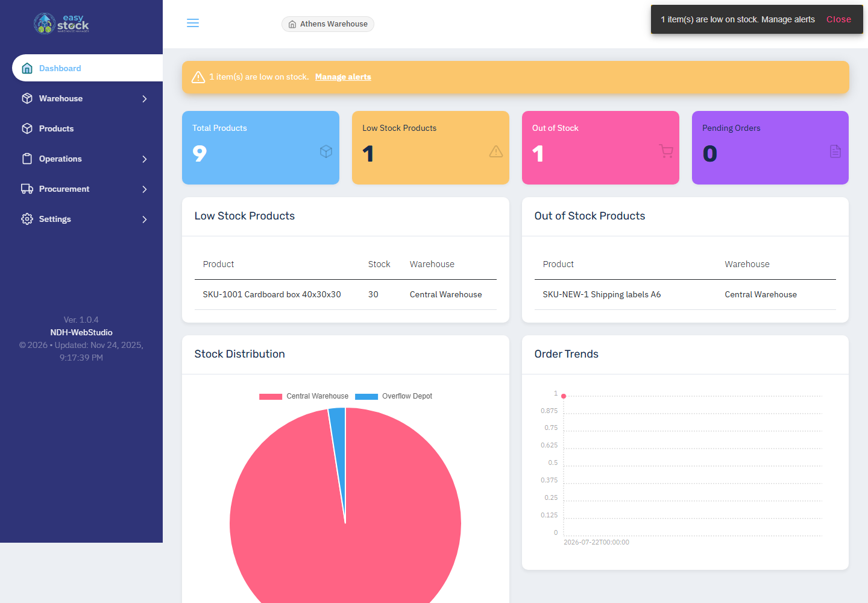Viewport: 868px width, 603px height.
Task: Open the Total Products card
Action: [260, 148]
